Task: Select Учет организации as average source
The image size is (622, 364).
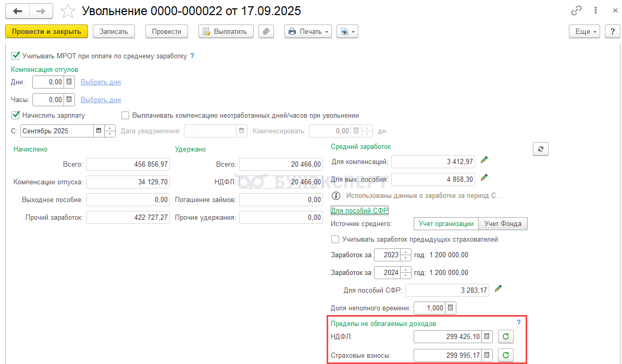Action: pos(446,223)
